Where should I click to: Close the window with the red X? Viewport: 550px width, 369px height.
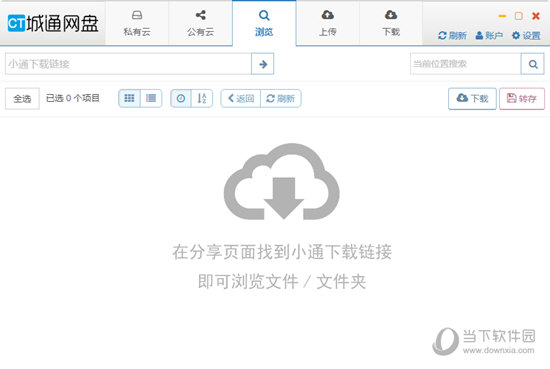(536, 16)
